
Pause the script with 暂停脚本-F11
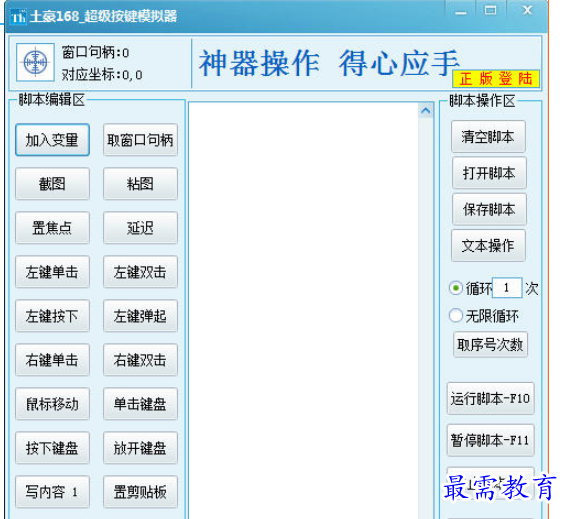490,440
